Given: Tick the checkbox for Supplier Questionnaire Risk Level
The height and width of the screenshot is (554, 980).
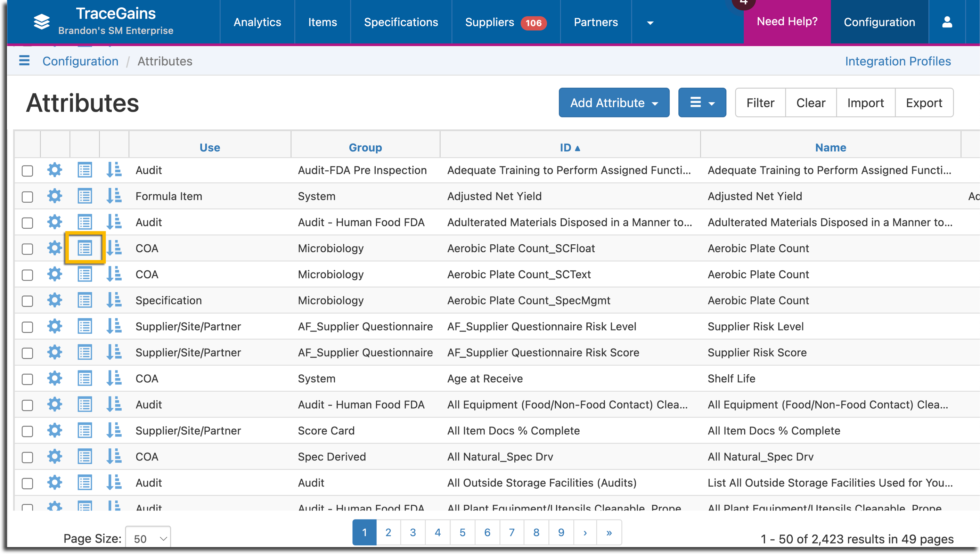Looking at the screenshot, I should click(x=27, y=327).
